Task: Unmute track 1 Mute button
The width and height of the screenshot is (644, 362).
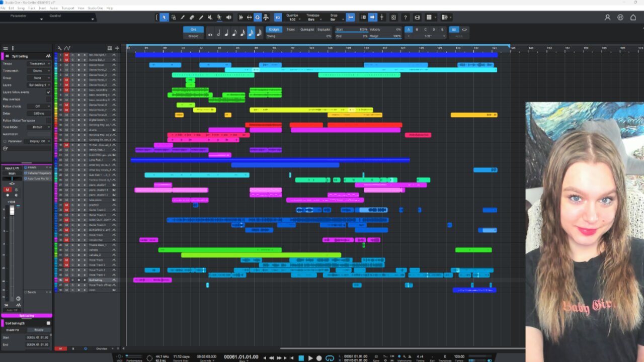Action: coord(66,54)
